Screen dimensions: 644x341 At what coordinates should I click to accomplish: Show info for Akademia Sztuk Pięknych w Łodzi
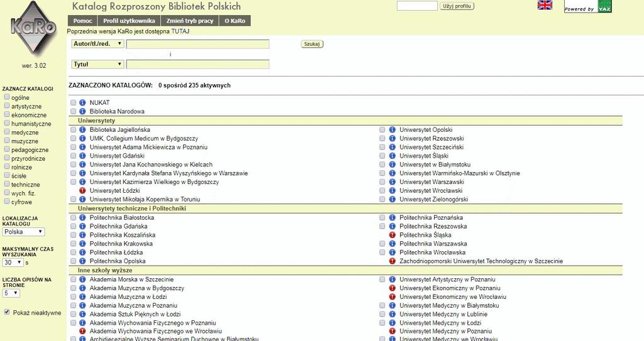coord(82,314)
